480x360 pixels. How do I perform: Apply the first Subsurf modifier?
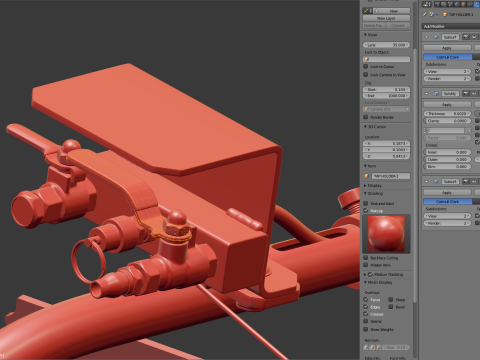447,48
